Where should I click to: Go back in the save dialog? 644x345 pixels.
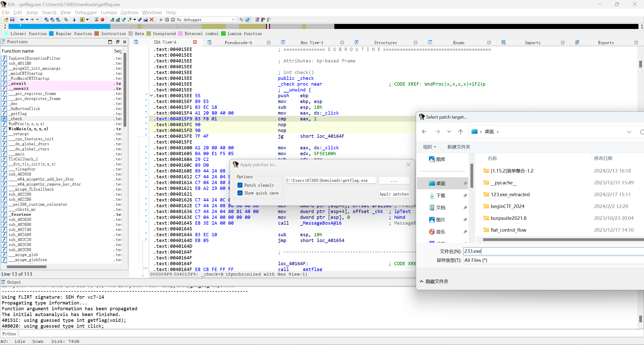click(x=424, y=132)
